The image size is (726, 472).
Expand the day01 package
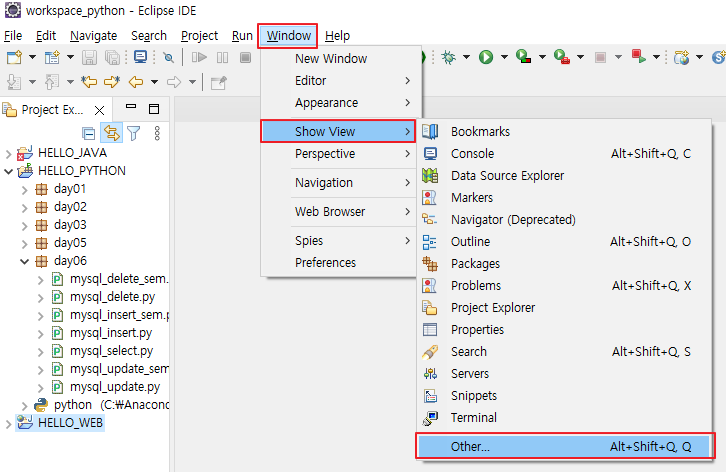coord(25,189)
